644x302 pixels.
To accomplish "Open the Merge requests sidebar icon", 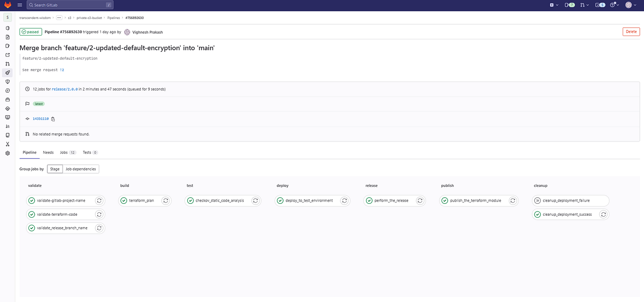I will pyautogui.click(x=7, y=64).
